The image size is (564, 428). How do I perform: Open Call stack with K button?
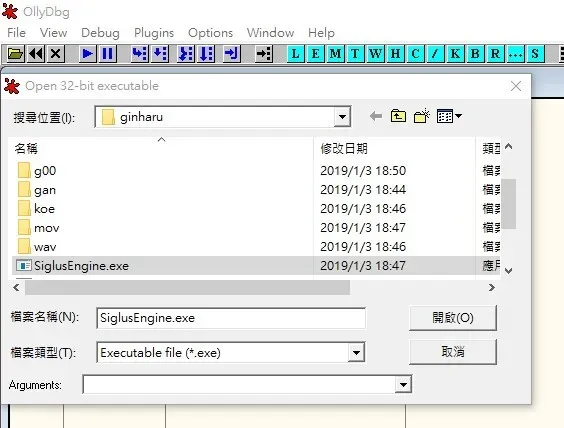tap(455, 54)
